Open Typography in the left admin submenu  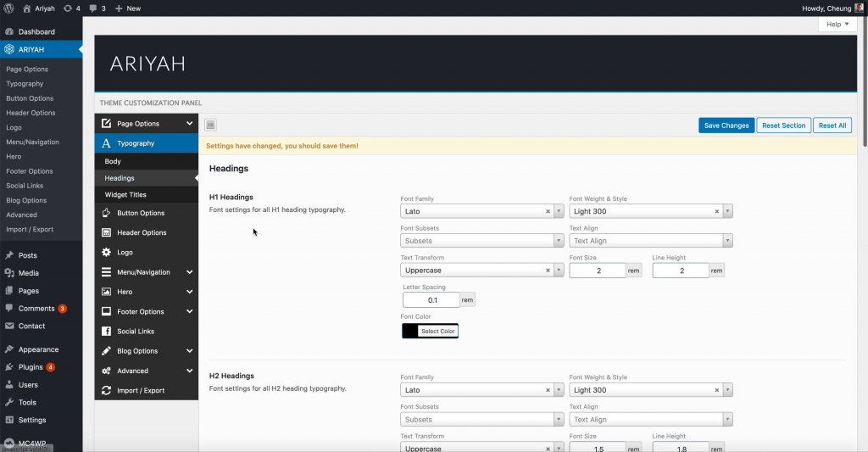25,84
